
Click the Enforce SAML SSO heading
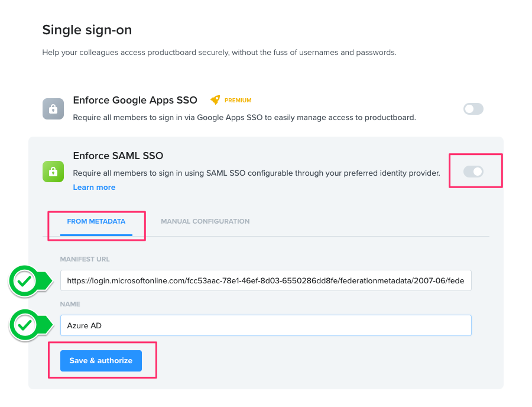tap(118, 156)
